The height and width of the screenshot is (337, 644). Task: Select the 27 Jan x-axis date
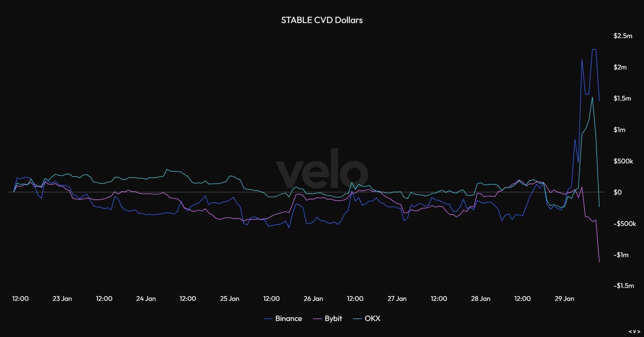pyautogui.click(x=397, y=298)
